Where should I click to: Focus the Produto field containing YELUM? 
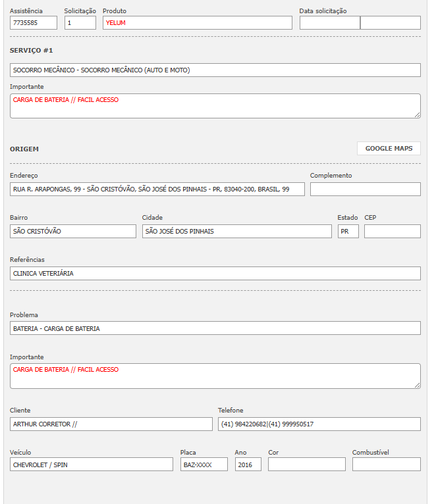tap(197, 23)
